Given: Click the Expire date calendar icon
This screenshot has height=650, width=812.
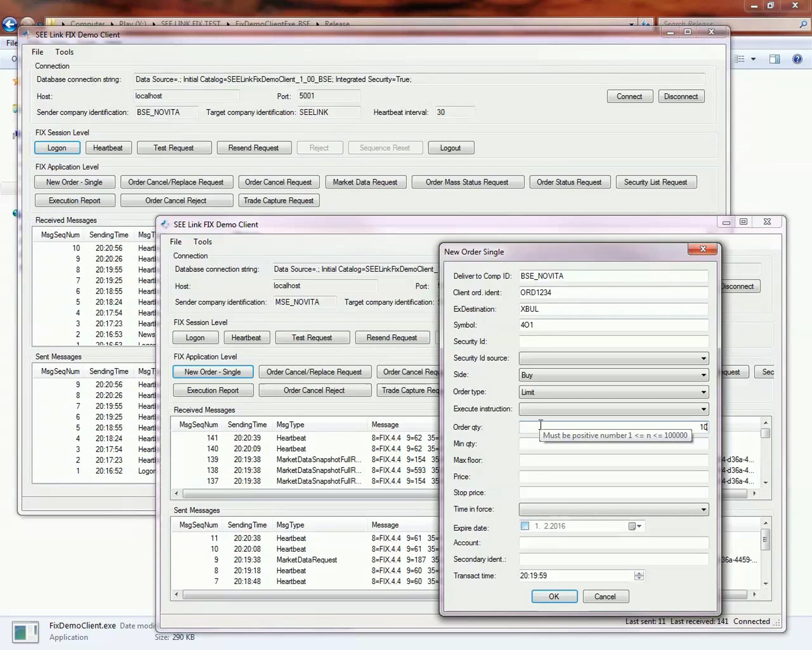Looking at the screenshot, I should 632,526.
